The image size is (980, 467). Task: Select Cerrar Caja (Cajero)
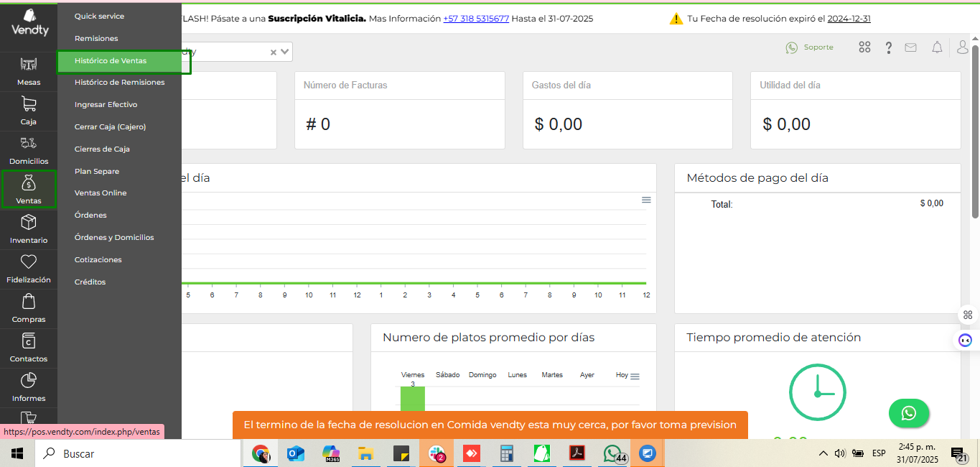coord(110,127)
